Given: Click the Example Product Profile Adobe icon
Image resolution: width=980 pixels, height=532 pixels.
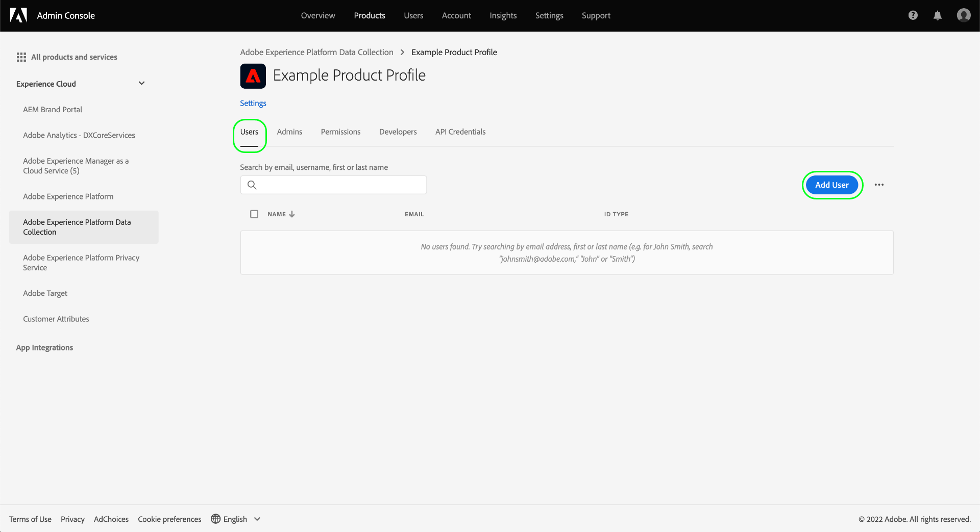Looking at the screenshot, I should point(253,76).
